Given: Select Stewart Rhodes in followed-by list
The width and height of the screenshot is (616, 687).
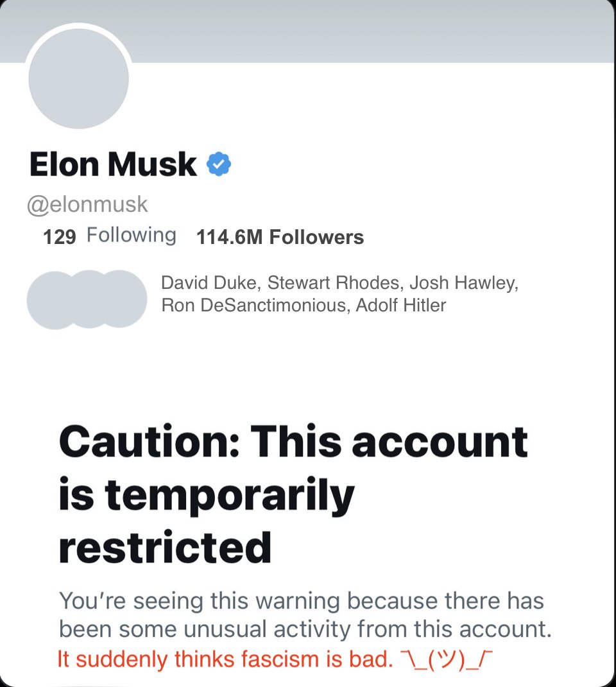Looking at the screenshot, I should (x=333, y=283).
